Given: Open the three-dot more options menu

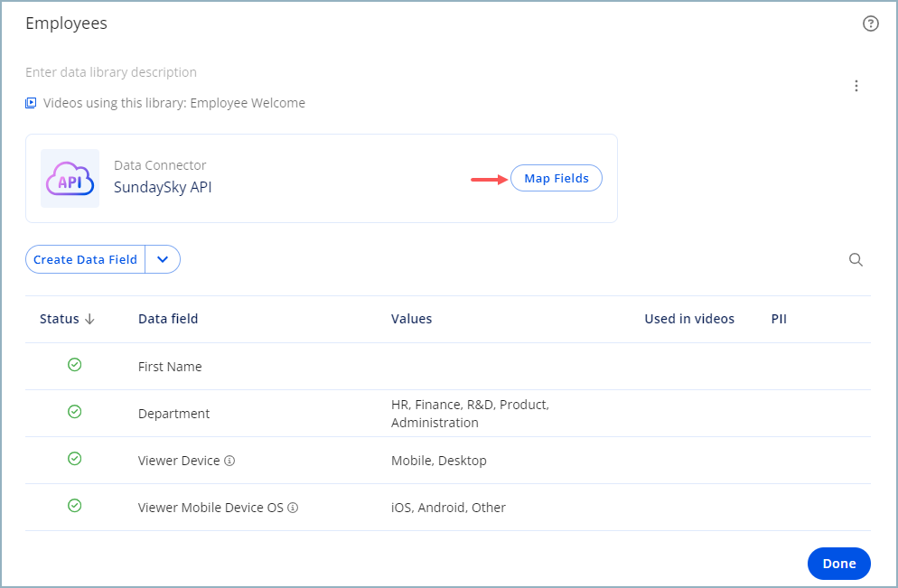Looking at the screenshot, I should tap(856, 86).
